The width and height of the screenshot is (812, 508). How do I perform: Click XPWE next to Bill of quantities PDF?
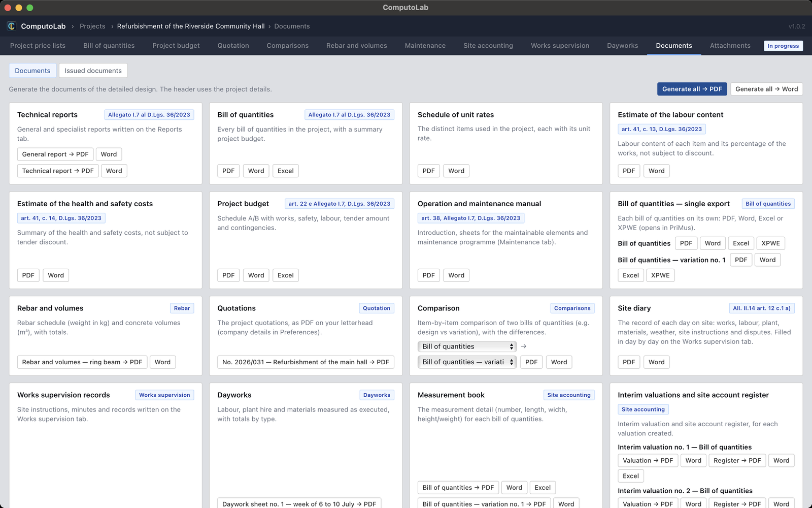[x=771, y=243]
